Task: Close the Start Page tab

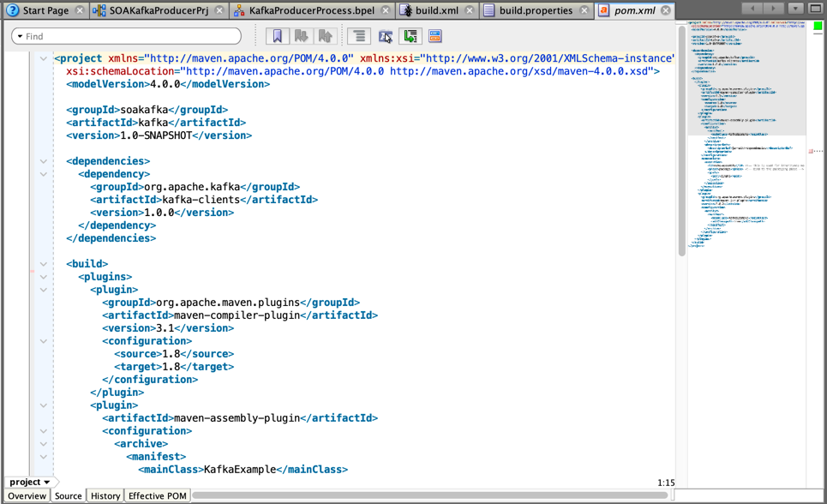Action: [79, 10]
